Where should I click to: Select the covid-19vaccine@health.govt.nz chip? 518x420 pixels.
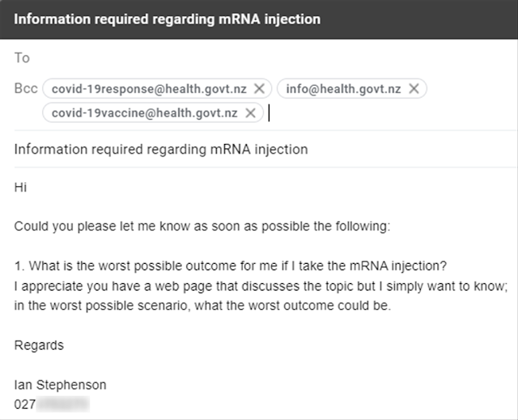144,113
